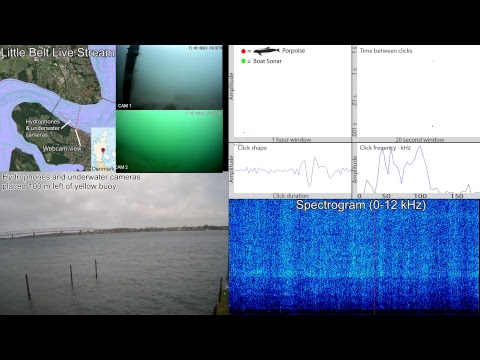The width and height of the screenshot is (480, 360).
Task: Click the '50' tick on frequency axis
Action: click(x=386, y=196)
